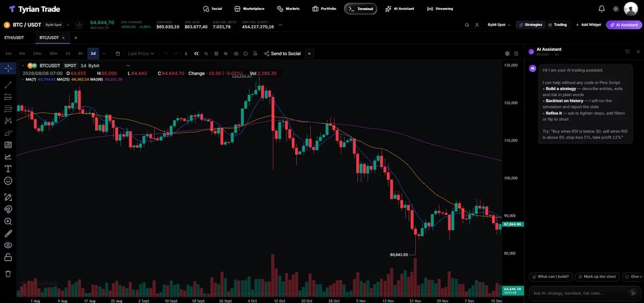Click Add Widget
644x303 pixels.
point(588,25)
